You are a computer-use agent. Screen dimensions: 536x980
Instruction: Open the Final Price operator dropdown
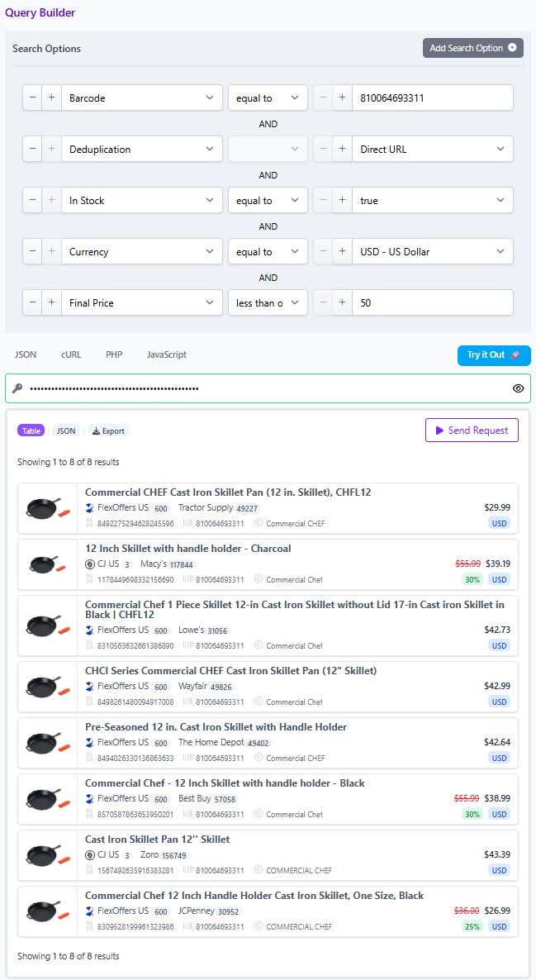point(268,302)
